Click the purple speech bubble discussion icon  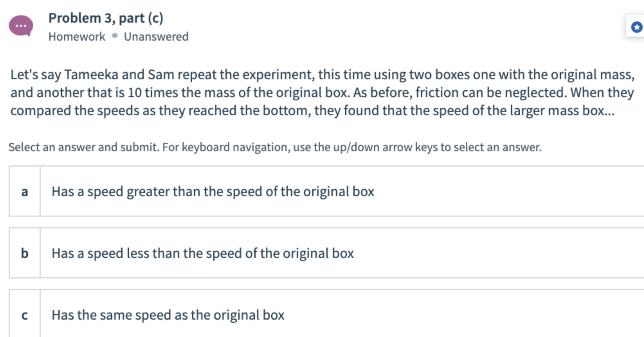point(21,26)
